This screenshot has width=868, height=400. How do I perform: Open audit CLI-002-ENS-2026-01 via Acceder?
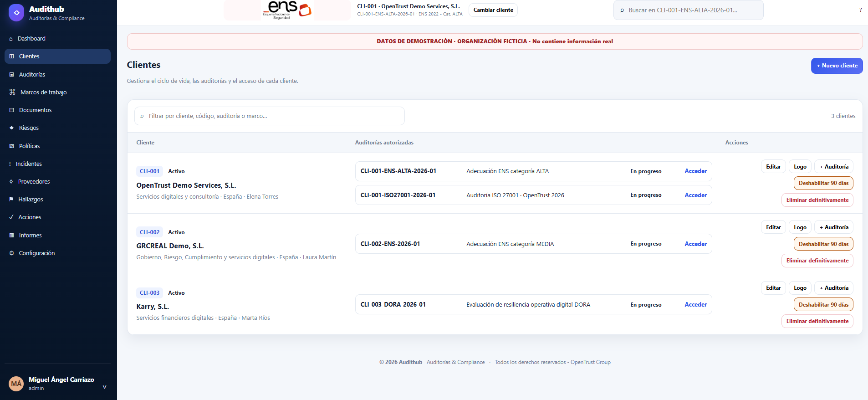click(x=696, y=244)
